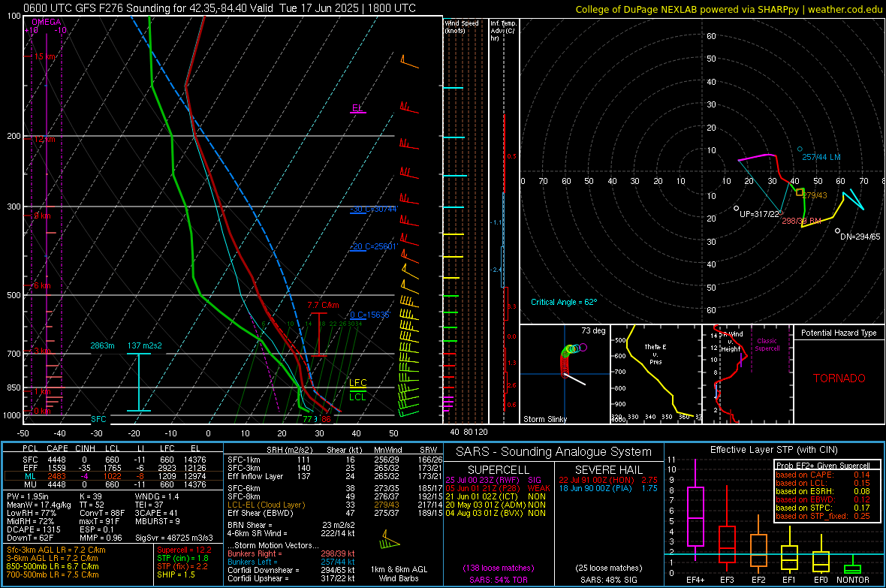This screenshot has width=886, height=588.
Task: Select the yellow LFC label
Action: [357, 383]
